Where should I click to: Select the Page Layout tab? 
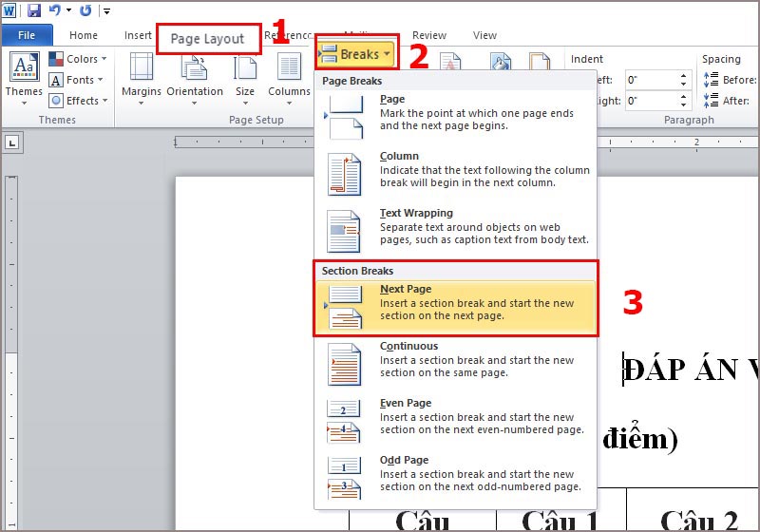tap(207, 39)
